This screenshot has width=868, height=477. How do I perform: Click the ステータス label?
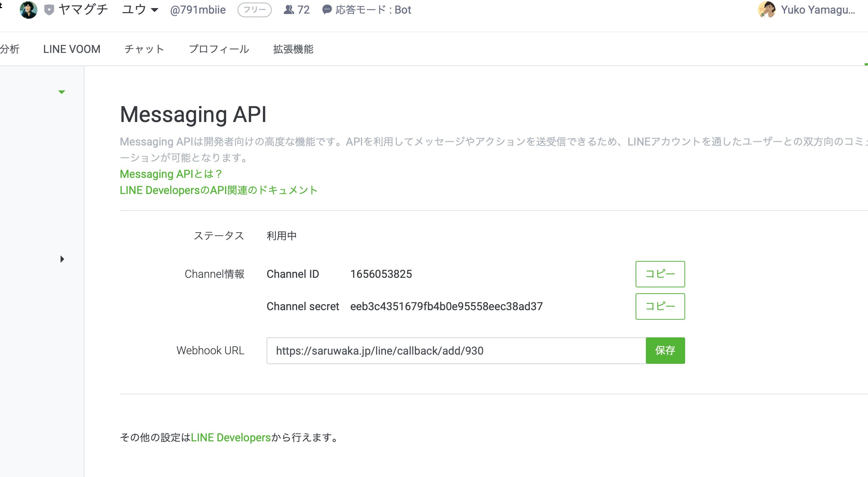pyautogui.click(x=219, y=236)
